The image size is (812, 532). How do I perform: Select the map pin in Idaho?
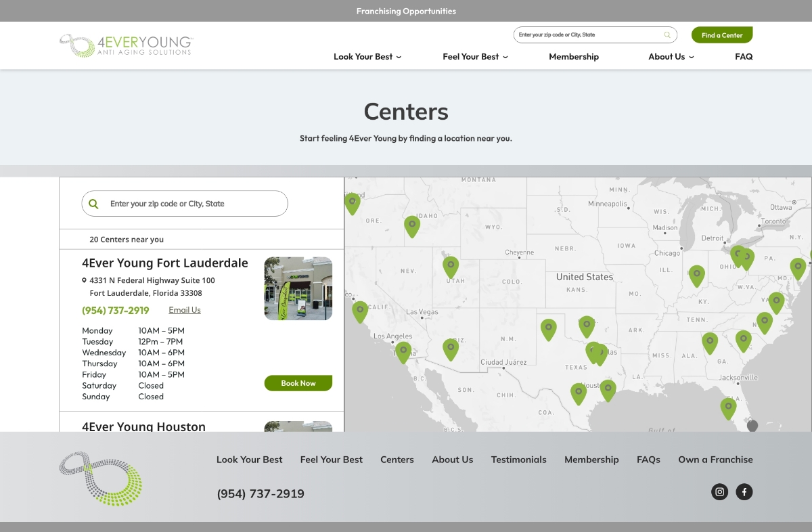(412, 226)
